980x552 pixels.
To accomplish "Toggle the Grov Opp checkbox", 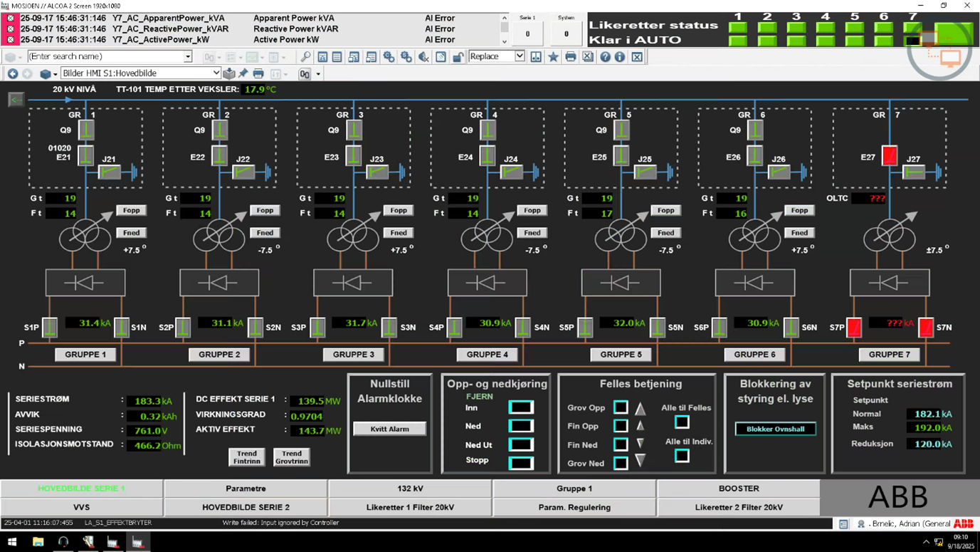I will [621, 407].
